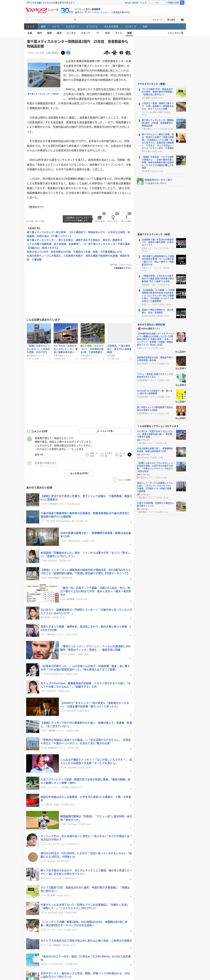
Task: Click the コメントを書く button
Action: pos(105,431)
